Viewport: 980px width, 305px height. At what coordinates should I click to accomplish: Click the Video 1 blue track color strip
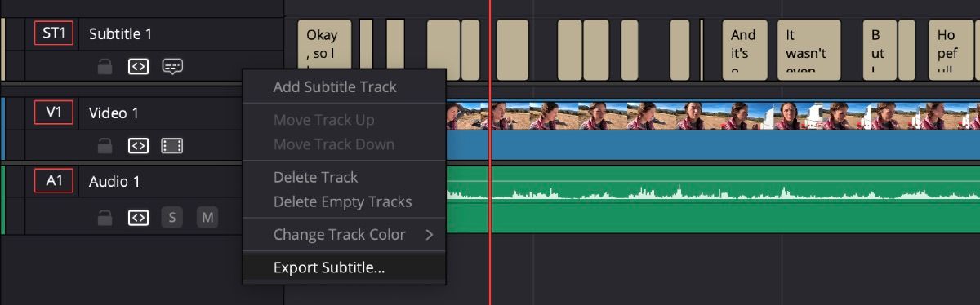coord(3,128)
